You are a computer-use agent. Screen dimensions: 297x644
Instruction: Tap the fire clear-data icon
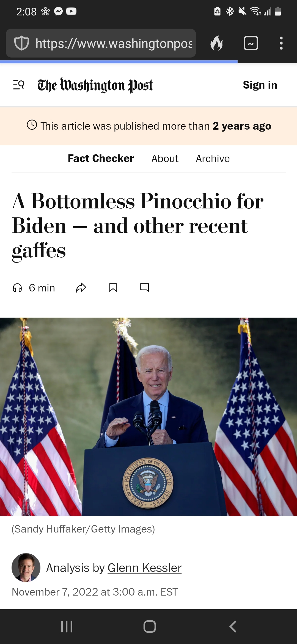click(x=217, y=43)
